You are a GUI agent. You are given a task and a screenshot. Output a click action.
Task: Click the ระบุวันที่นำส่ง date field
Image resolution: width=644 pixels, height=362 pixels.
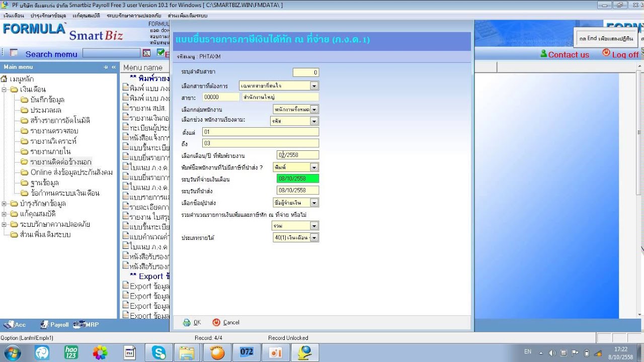(298, 190)
